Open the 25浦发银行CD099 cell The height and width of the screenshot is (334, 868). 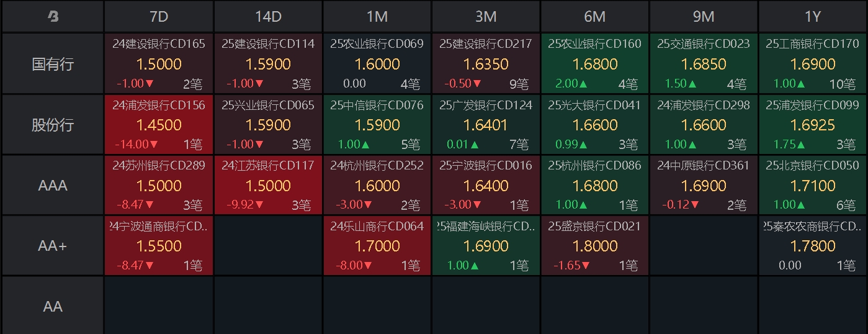(x=813, y=124)
